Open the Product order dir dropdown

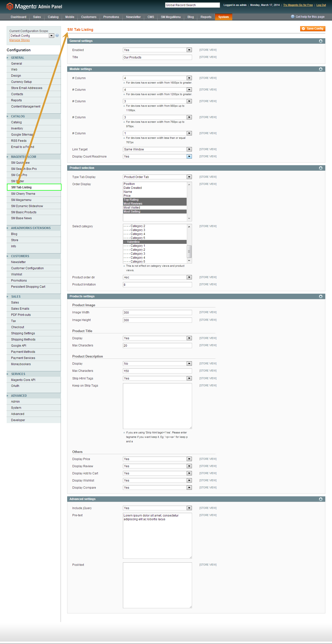coord(157,277)
